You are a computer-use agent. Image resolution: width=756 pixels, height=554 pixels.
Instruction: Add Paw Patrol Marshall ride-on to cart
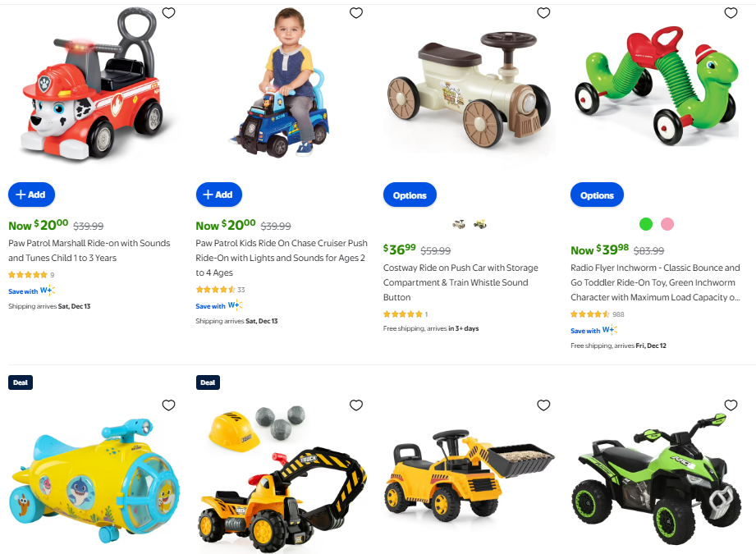(31, 195)
